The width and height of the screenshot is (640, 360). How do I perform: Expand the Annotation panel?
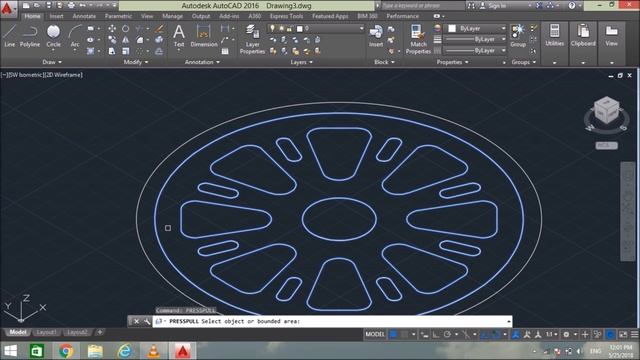202,62
